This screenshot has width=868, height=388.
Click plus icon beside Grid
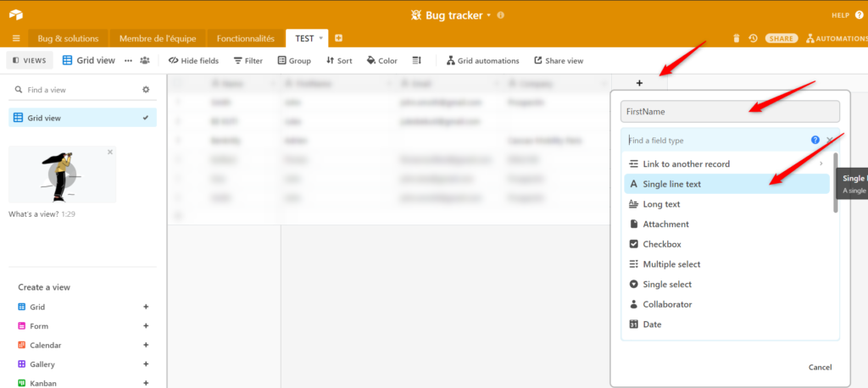[x=146, y=307]
